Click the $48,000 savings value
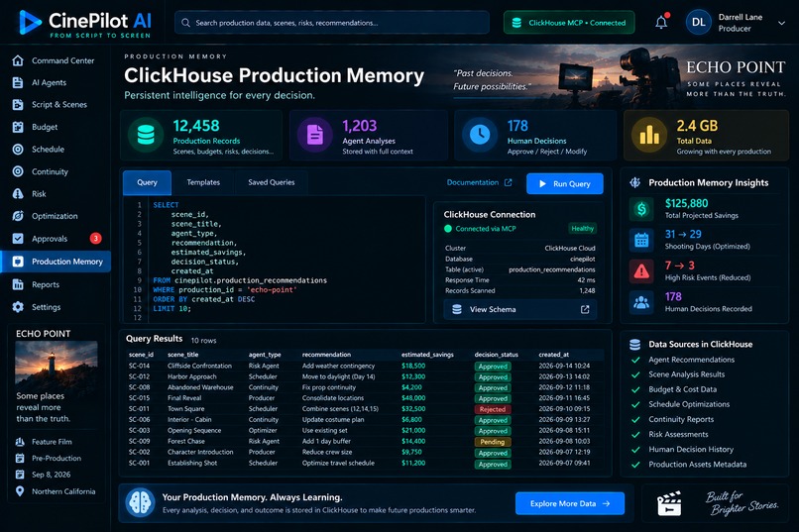This screenshot has height=532, width=799. point(413,398)
